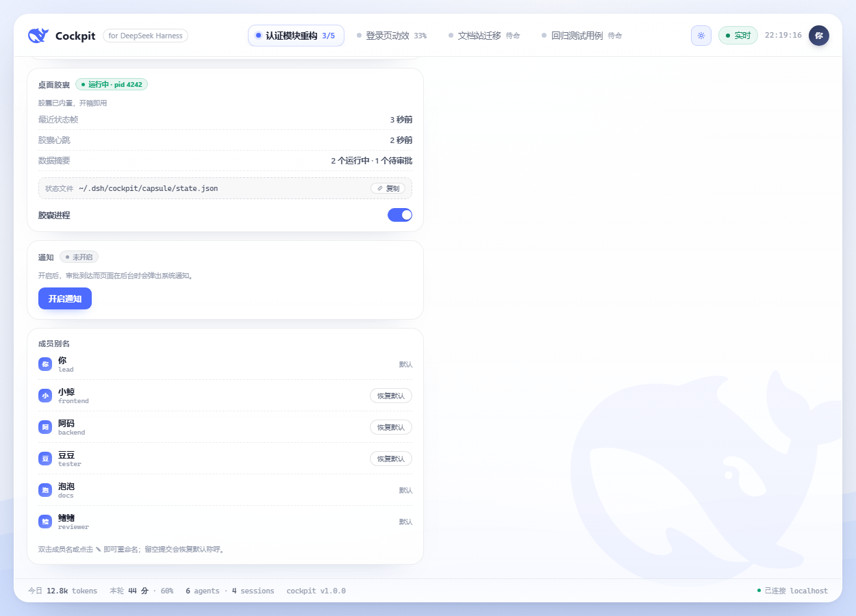Click the 小鲸 frontend member avatar
The width and height of the screenshot is (856, 616).
tap(45, 396)
